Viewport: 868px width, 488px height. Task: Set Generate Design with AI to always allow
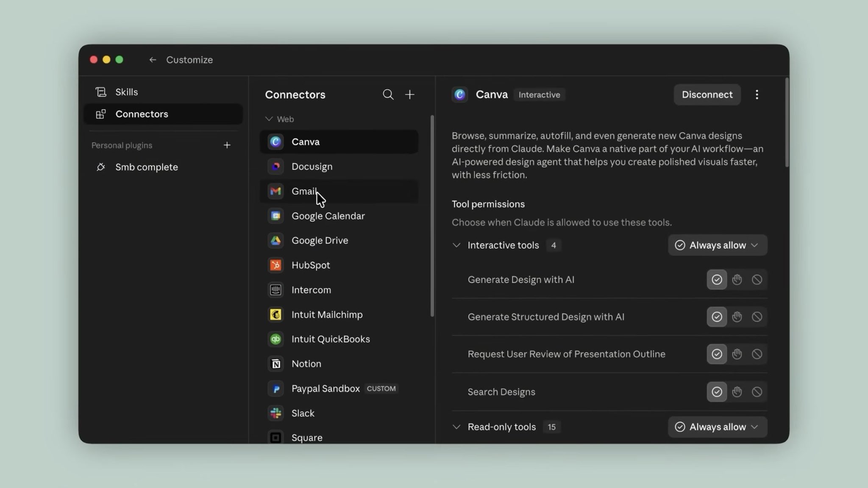pyautogui.click(x=717, y=280)
